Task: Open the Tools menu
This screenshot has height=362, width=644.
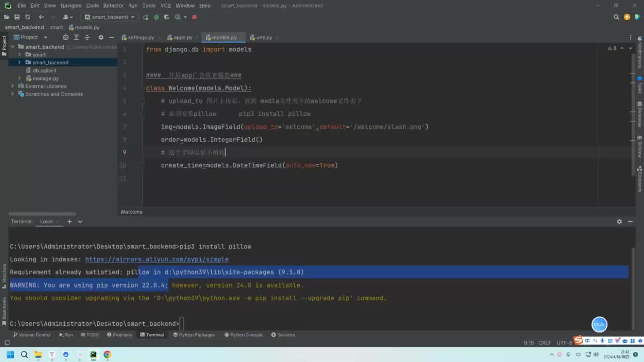Action: click(x=149, y=6)
